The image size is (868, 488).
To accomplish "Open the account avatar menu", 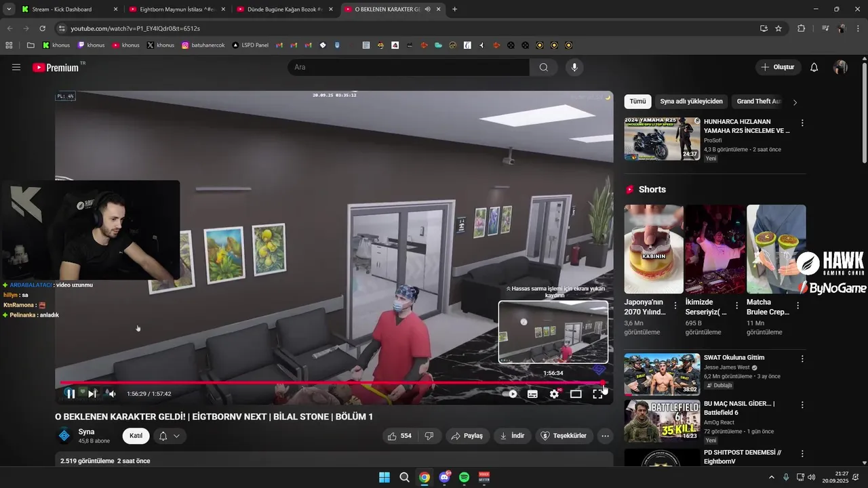I will (840, 67).
